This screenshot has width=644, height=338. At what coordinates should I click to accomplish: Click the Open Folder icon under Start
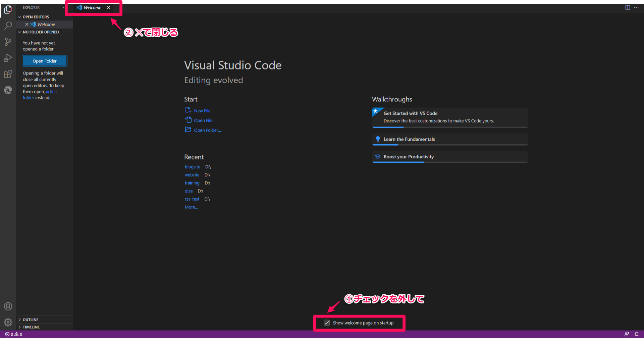pyautogui.click(x=188, y=130)
